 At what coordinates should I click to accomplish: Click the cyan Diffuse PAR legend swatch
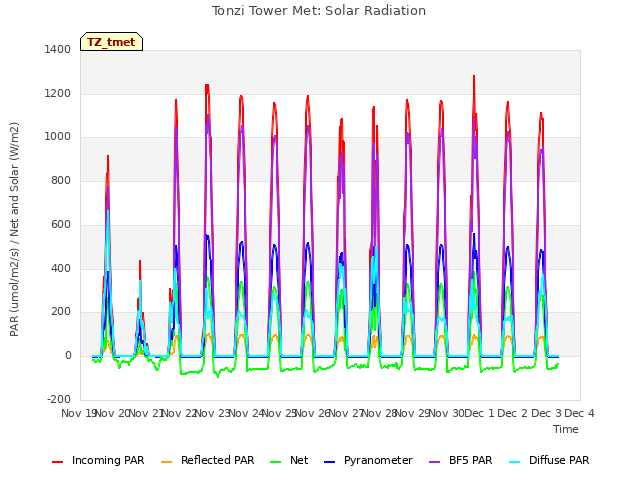(515, 462)
